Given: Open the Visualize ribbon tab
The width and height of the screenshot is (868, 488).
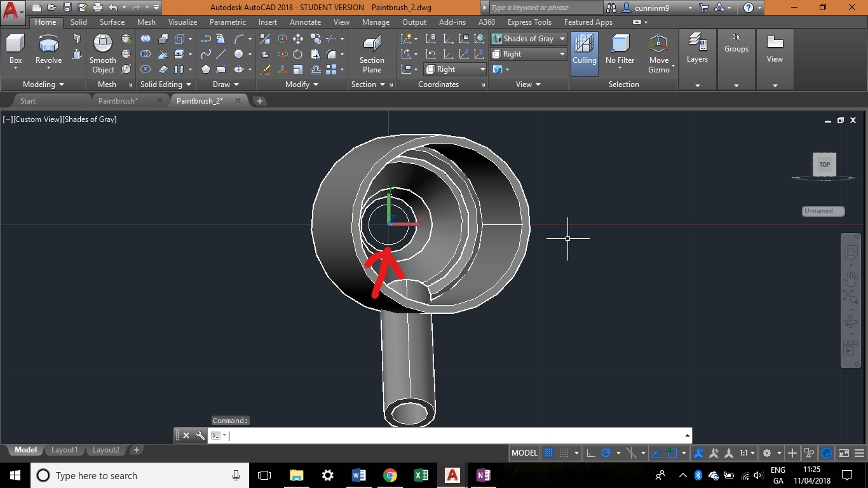Looking at the screenshot, I should [x=182, y=22].
